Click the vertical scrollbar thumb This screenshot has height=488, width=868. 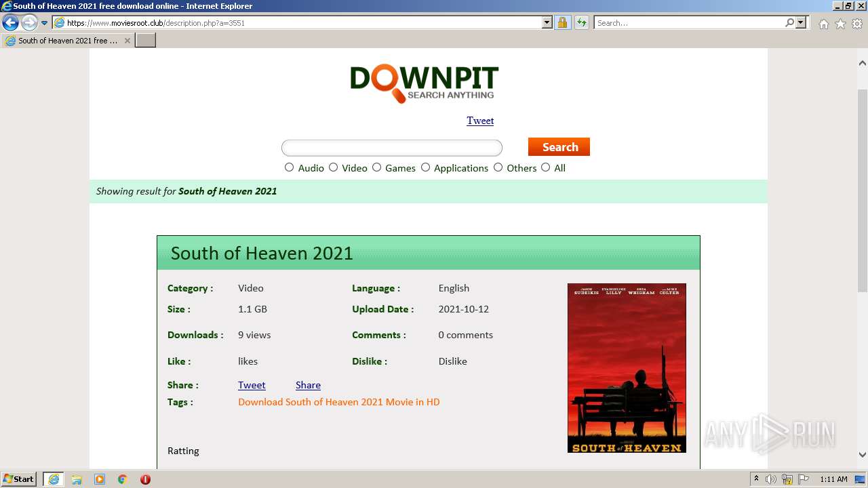coord(863,190)
